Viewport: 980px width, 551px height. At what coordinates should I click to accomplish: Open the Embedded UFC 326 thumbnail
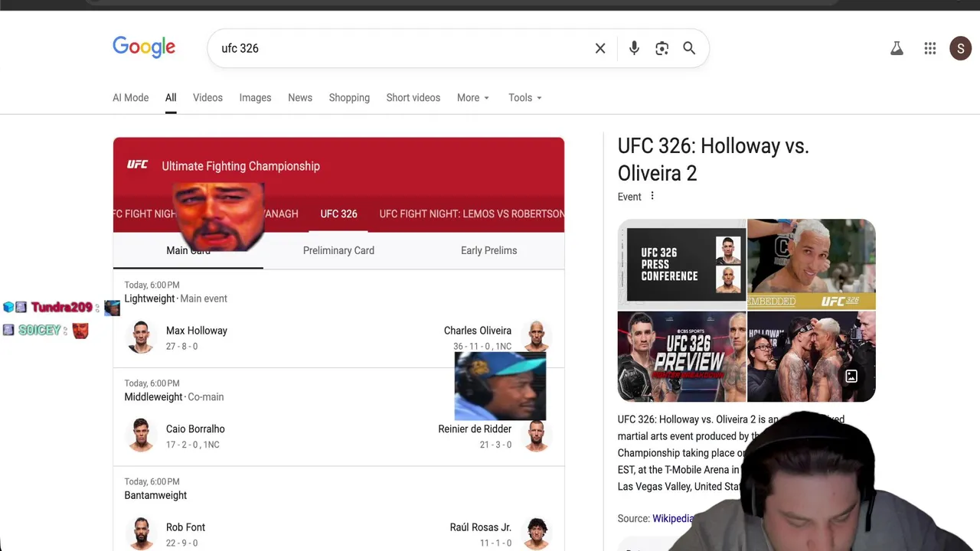pos(812,264)
